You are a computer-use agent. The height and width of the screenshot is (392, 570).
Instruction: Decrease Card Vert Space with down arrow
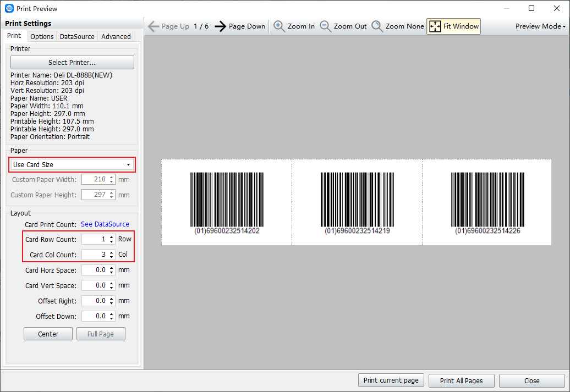(x=112, y=288)
